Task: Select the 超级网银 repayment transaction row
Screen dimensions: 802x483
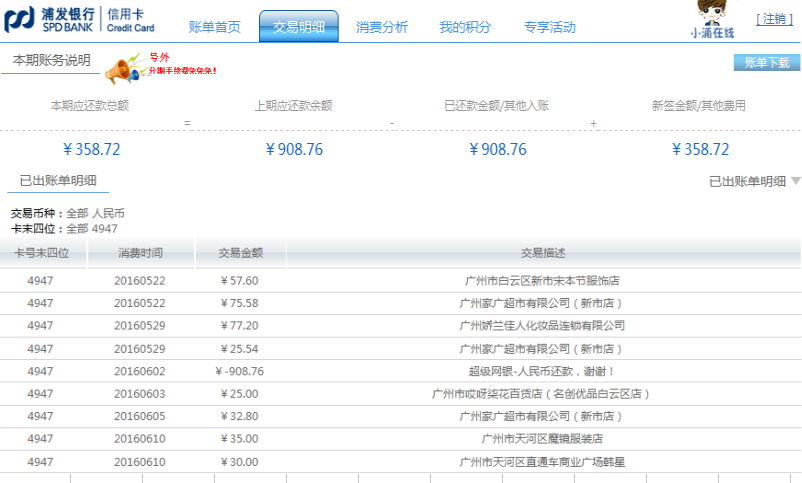Action: click(543, 371)
